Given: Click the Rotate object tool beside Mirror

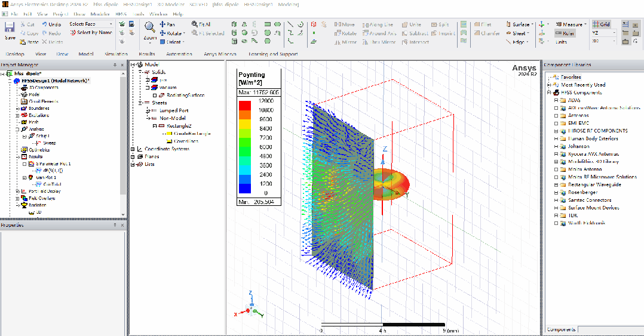Looking at the screenshot, I should [x=345, y=33].
